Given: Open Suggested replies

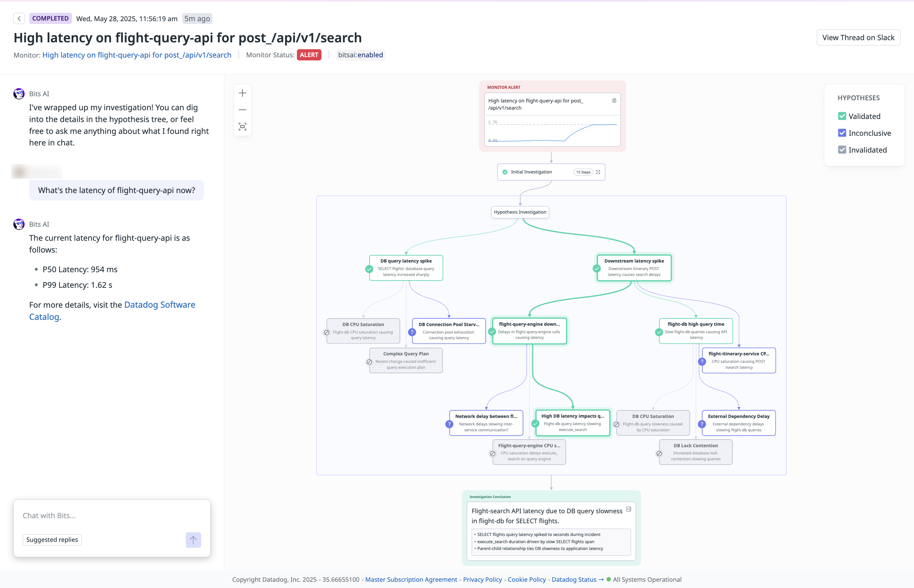Looking at the screenshot, I should point(52,539).
